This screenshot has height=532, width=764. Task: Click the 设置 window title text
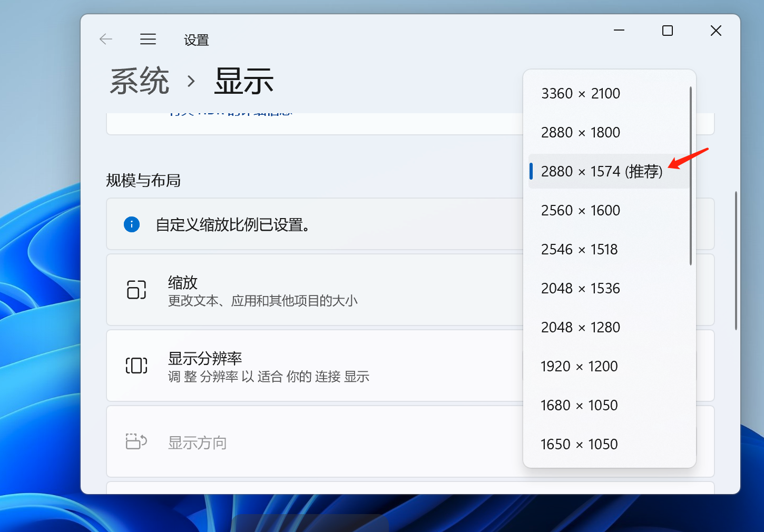(197, 40)
